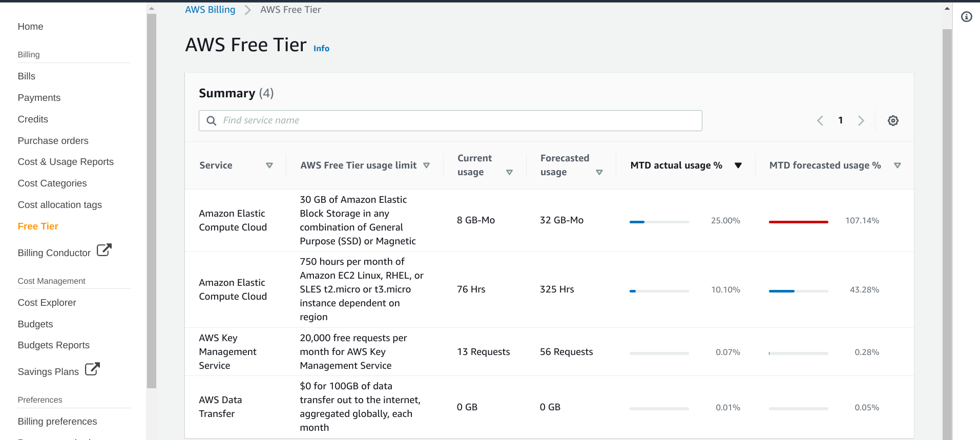The width and height of the screenshot is (980, 440).
Task: Open Purchase orders page
Action: coord(53,141)
